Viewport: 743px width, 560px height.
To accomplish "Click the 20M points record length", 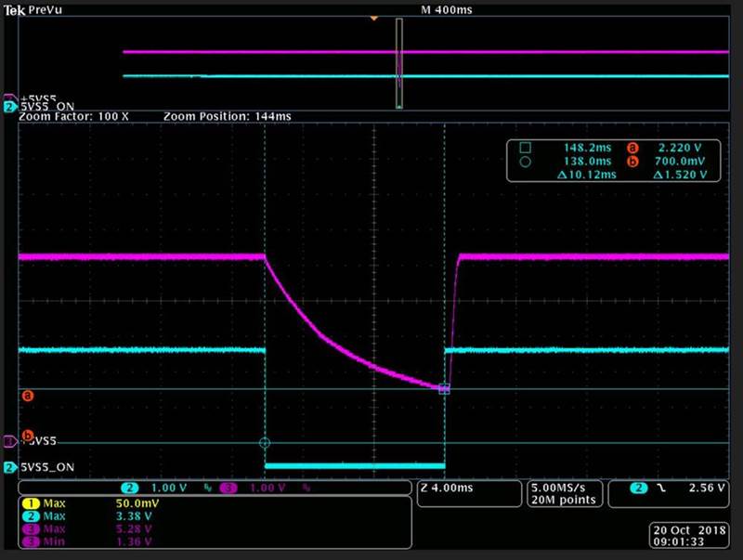I will (x=564, y=500).
